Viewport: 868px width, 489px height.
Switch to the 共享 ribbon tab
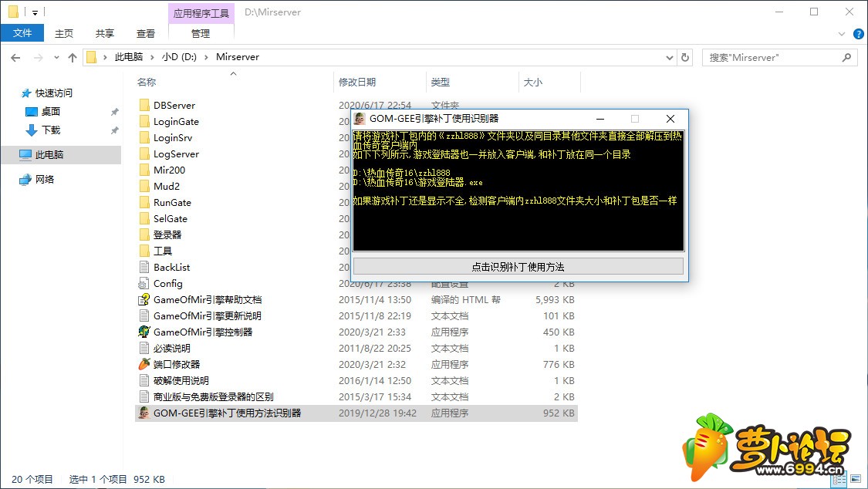tap(105, 33)
